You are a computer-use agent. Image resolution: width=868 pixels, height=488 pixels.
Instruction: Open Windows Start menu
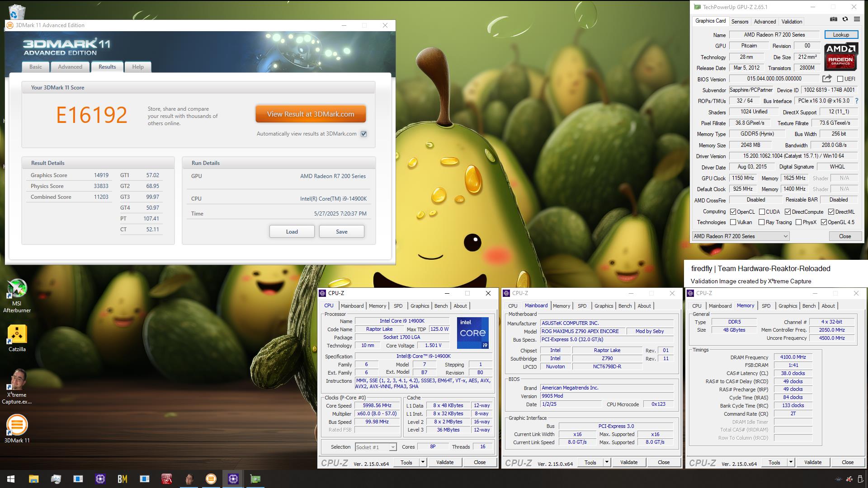click(x=11, y=479)
